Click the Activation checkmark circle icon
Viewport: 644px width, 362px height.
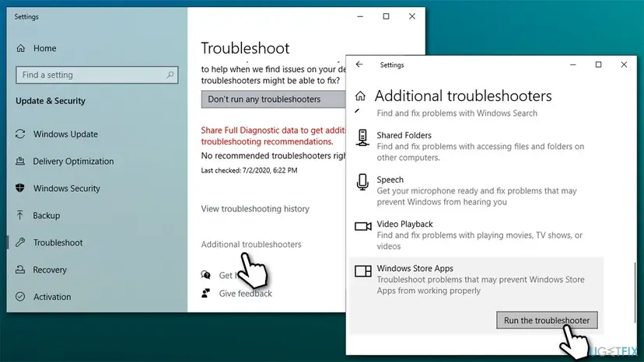click(20, 296)
